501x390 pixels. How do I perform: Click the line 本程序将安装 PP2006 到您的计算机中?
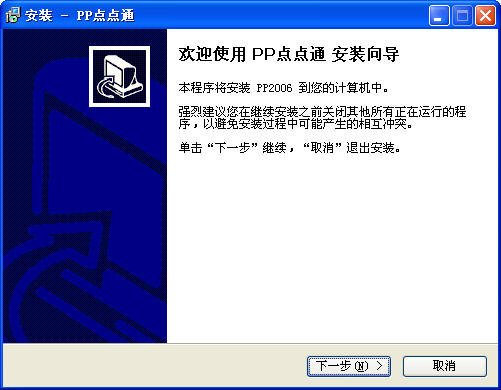click(283, 88)
